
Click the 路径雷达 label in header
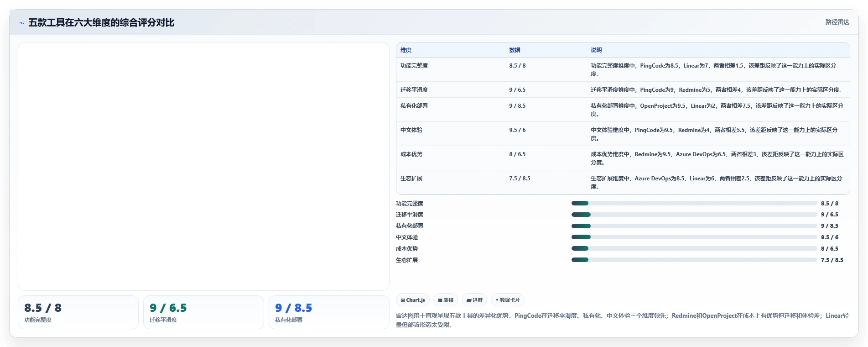coord(837,22)
